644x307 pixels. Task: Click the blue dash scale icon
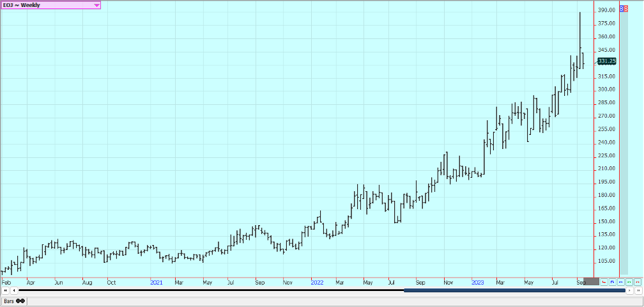(620, 281)
